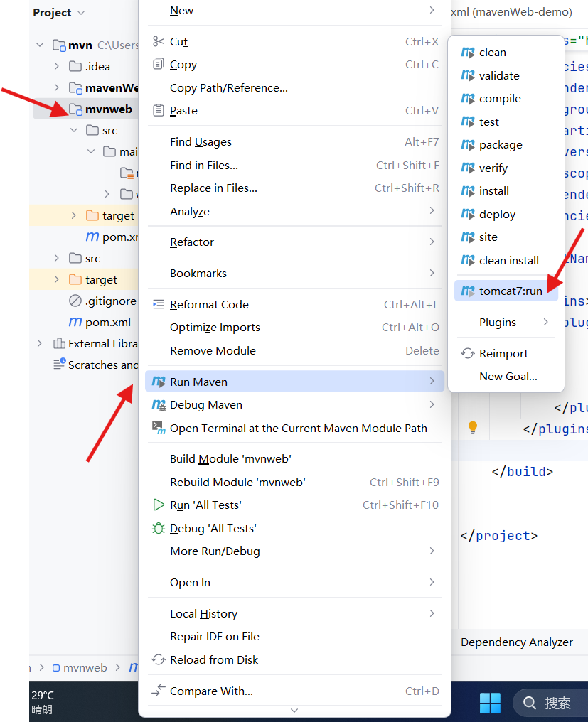Click the Maven verify goal icon
Viewport: 588px width, 722px height.
tap(467, 168)
